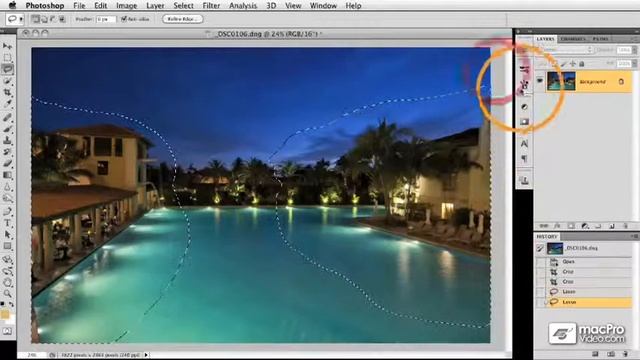Image resolution: width=640 pixels, height=360 pixels.
Task: Open the Opacity slider dropdown
Action: [634, 50]
